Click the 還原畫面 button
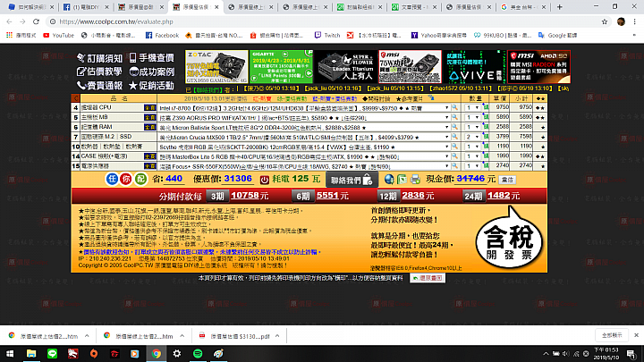644x362 pixels. pos(428,278)
